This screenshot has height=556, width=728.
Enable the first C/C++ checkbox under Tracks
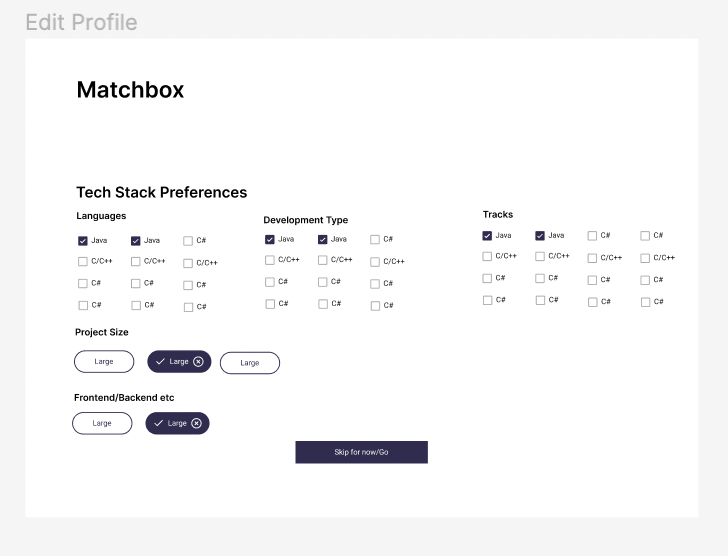tap(487, 256)
